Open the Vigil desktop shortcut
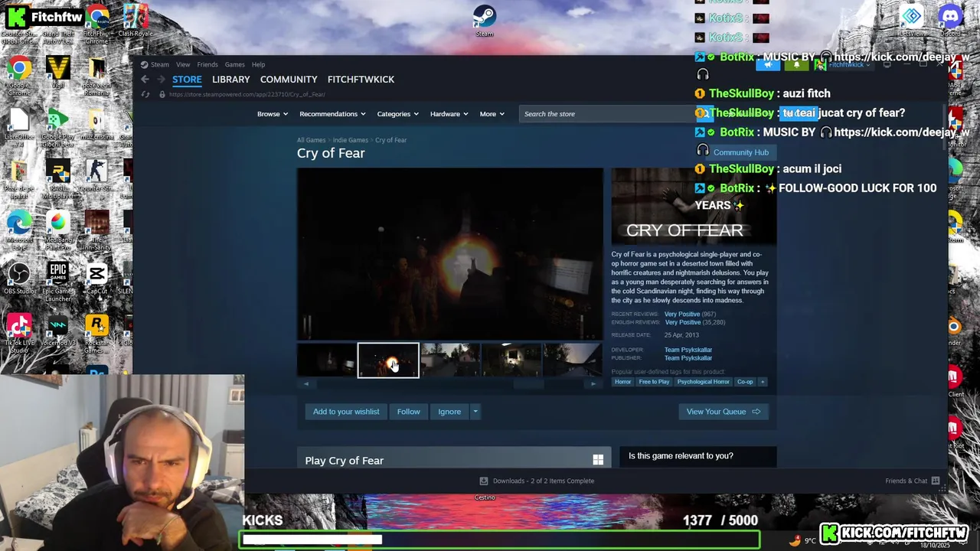This screenshot has width=980, height=551. tap(57, 73)
